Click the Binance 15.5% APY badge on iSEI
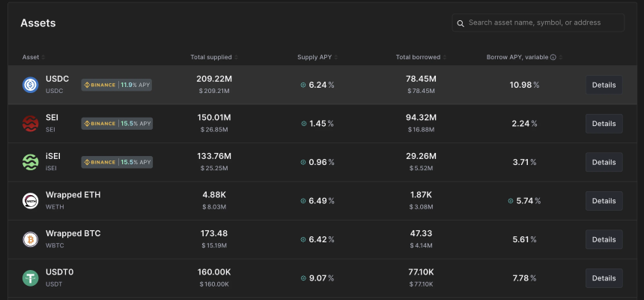This screenshot has width=644, height=300. click(117, 162)
